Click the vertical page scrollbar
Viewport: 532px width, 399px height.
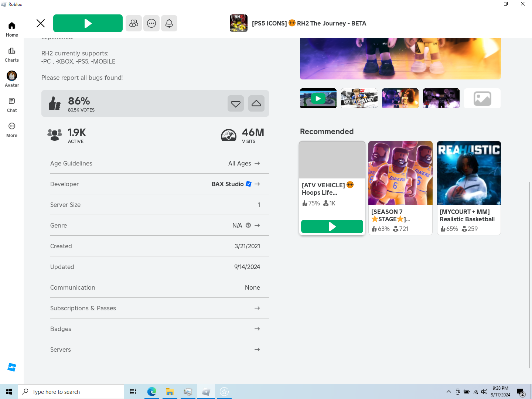[530, 274]
